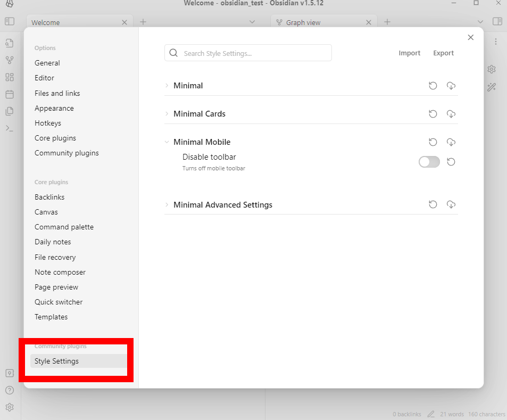Export Minimal Advanced Settings section

[x=451, y=204]
